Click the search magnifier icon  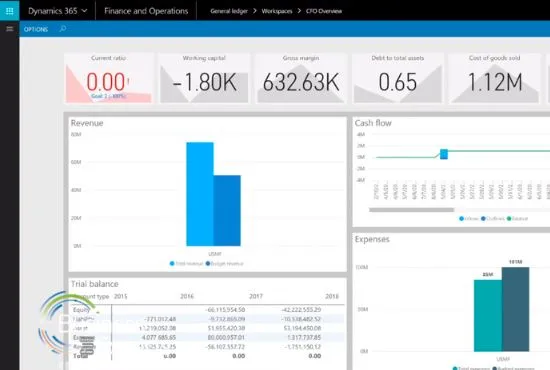click(x=63, y=29)
